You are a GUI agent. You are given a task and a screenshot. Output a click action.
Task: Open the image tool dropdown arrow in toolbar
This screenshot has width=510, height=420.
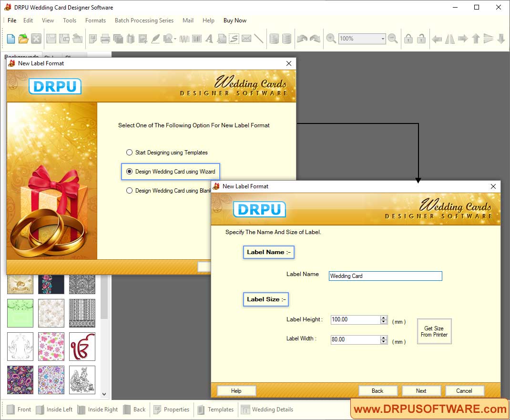pos(175,39)
